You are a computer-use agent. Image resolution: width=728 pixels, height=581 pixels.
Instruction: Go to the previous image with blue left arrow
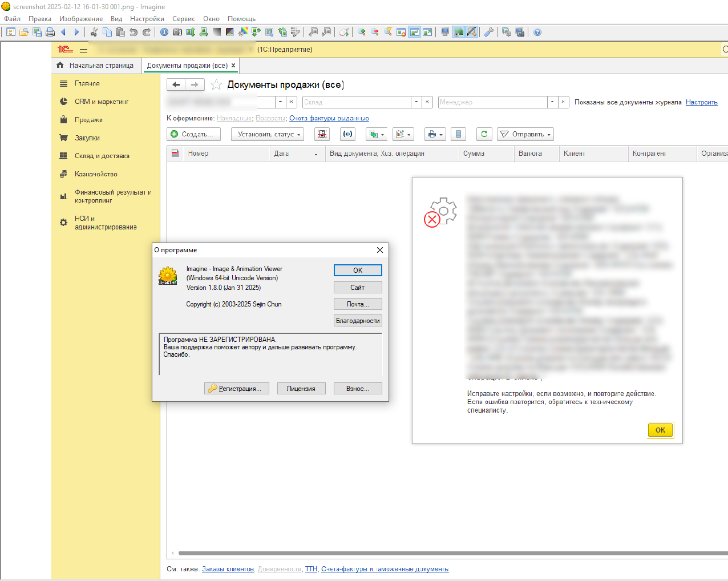[x=63, y=32]
